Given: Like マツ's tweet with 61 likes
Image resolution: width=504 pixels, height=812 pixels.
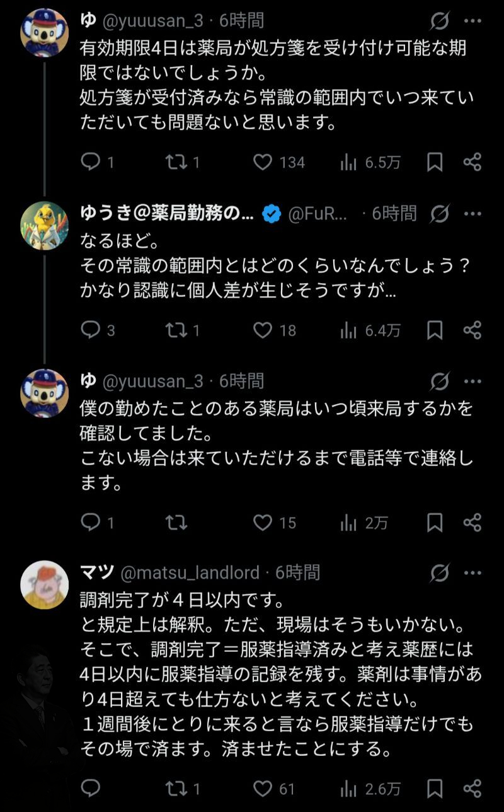Looking at the screenshot, I should [263, 787].
